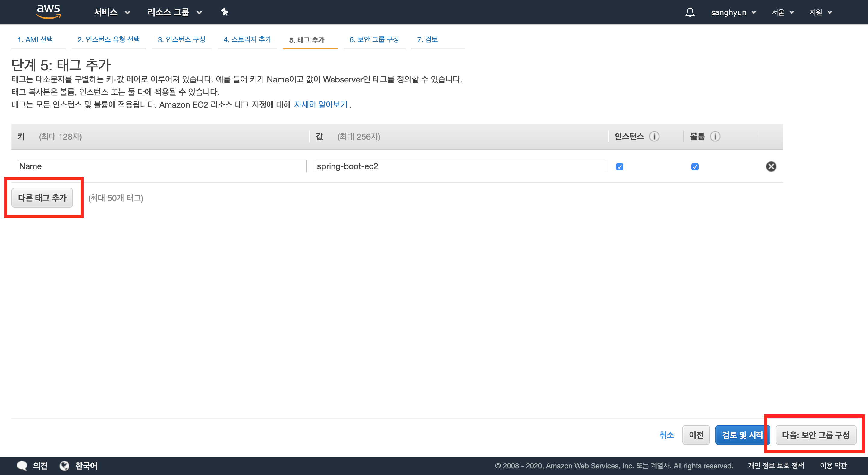Screen dimensions: 868x475
Task: Open the notifications bell icon
Action: point(690,12)
